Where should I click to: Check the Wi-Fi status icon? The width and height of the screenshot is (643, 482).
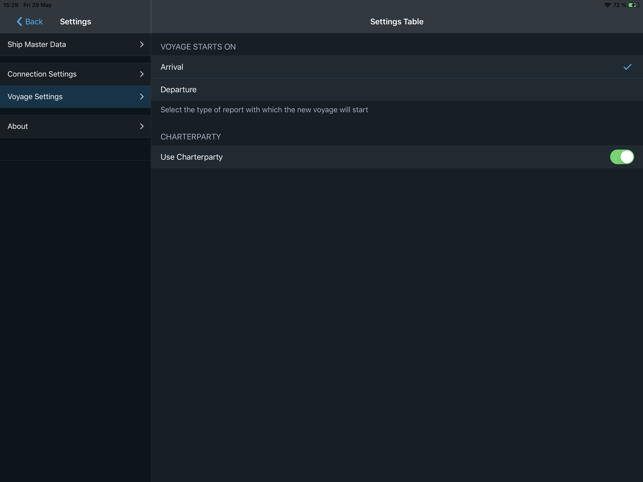pos(607,5)
